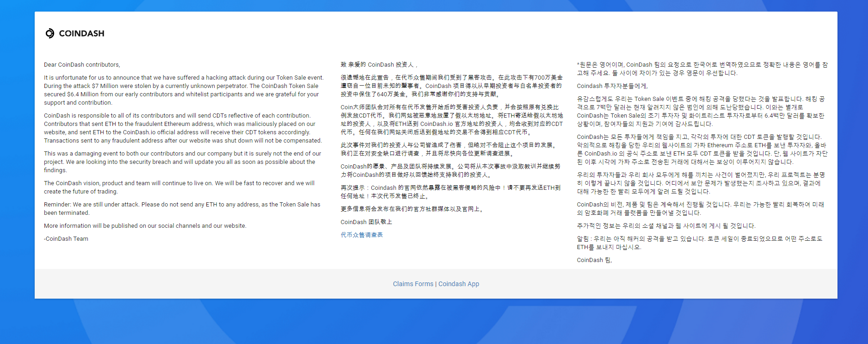Click the Korean greeting 'Coindash 투자자분들에게,'
The height and width of the screenshot is (344, 868).
tap(612, 86)
